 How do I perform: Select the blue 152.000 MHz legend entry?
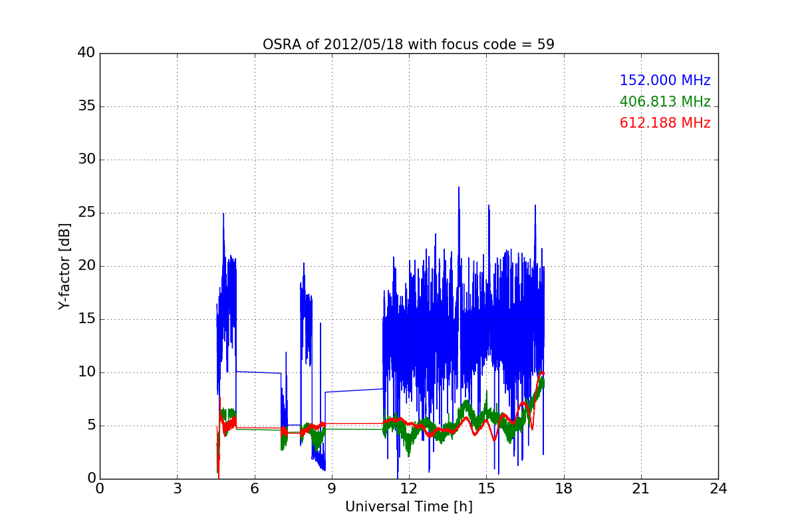665,80
